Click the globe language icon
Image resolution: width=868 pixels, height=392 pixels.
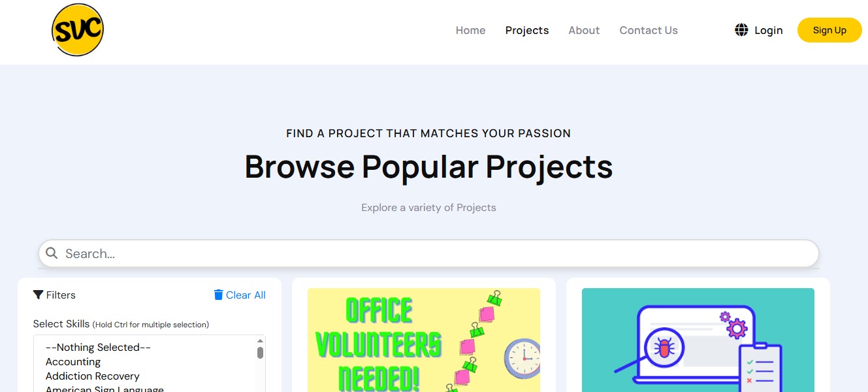tap(741, 30)
